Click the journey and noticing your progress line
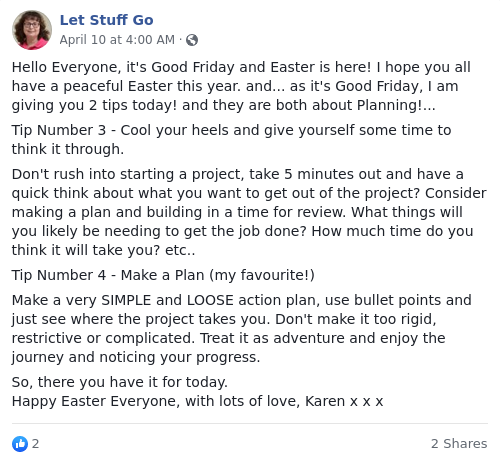500x462 pixels. point(136,357)
